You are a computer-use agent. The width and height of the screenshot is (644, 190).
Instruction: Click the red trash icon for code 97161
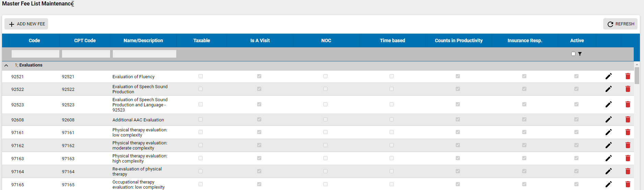click(628, 132)
